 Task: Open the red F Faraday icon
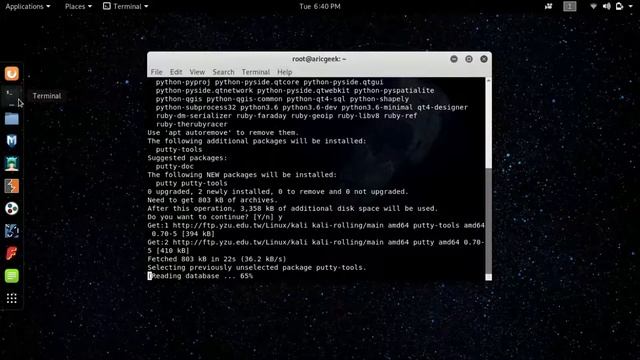(11, 253)
